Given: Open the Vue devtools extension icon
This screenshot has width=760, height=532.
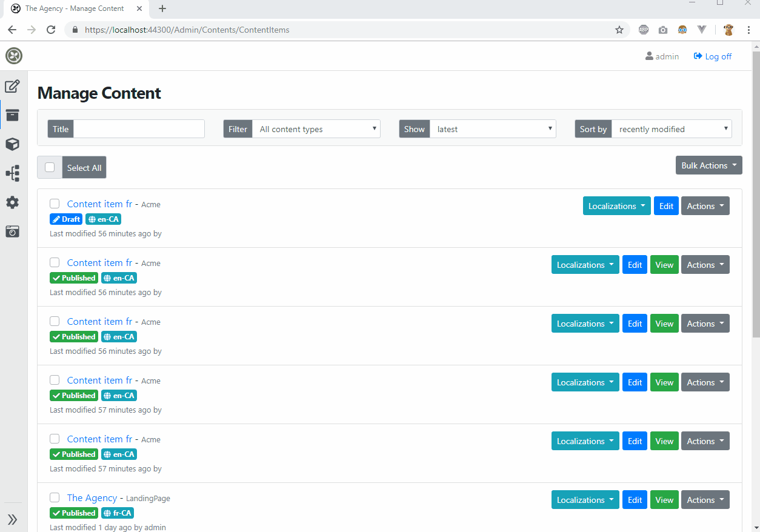Looking at the screenshot, I should tap(702, 30).
